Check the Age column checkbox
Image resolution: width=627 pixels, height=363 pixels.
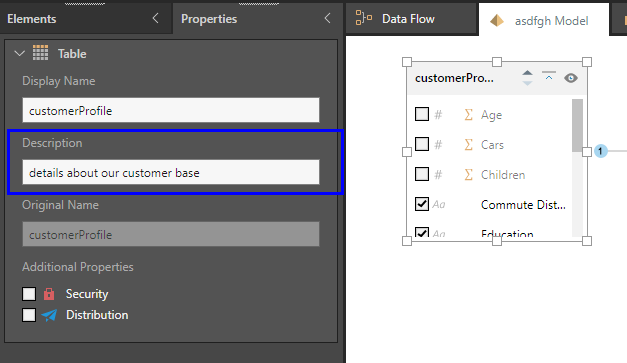point(422,114)
